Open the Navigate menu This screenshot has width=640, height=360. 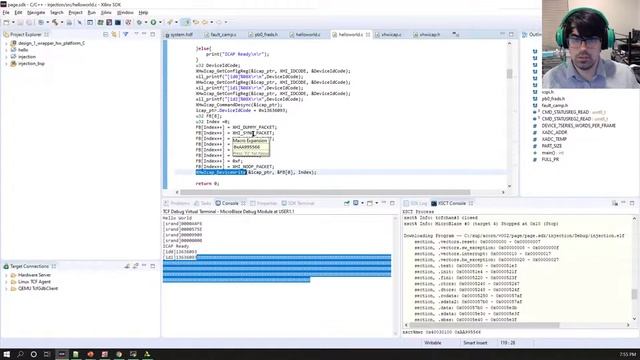(x=36, y=13)
